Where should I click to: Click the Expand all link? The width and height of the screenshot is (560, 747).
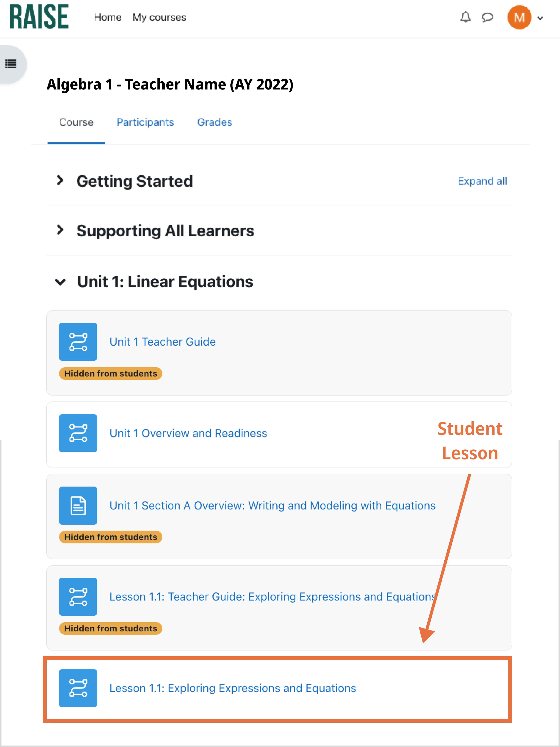tap(482, 181)
